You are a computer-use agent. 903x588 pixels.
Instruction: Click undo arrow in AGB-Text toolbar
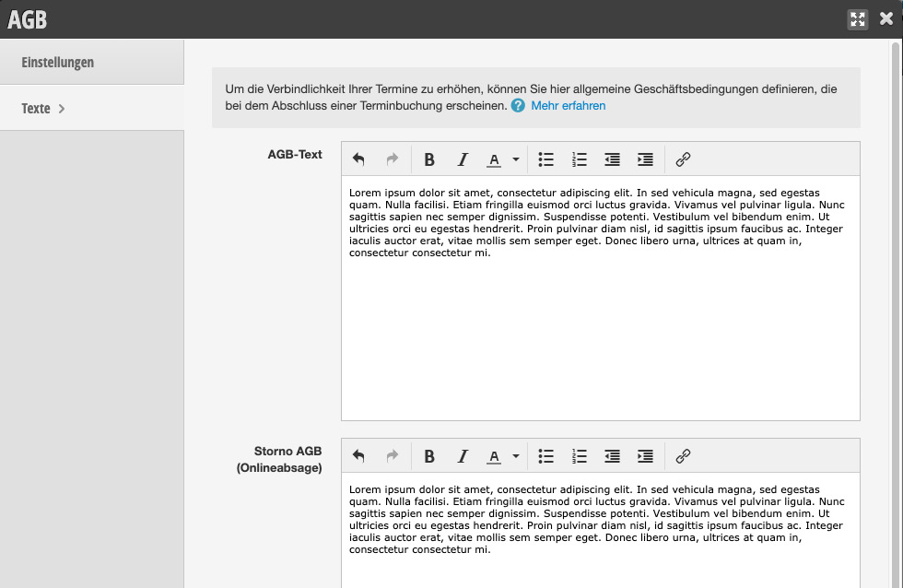[x=358, y=159]
